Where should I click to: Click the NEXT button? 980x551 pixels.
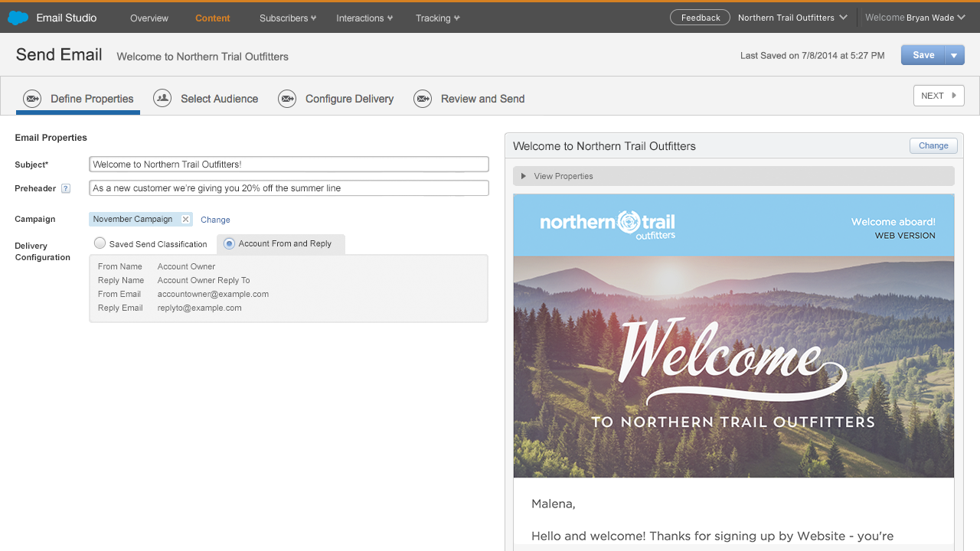click(x=939, y=96)
